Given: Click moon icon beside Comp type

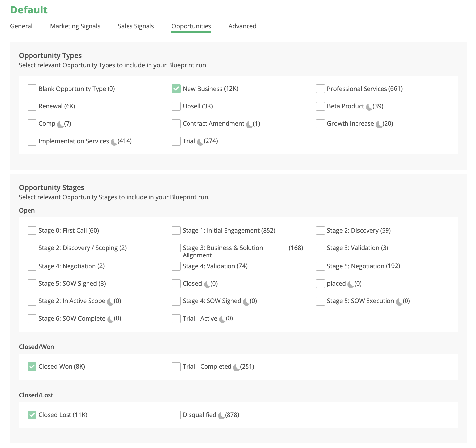Looking at the screenshot, I should tap(60, 124).
